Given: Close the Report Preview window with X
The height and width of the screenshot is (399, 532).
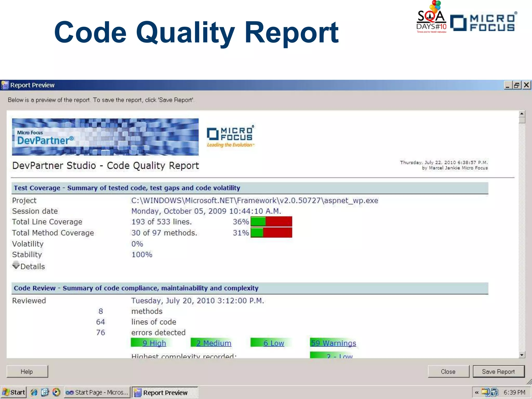Looking at the screenshot, I should [x=527, y=85].
